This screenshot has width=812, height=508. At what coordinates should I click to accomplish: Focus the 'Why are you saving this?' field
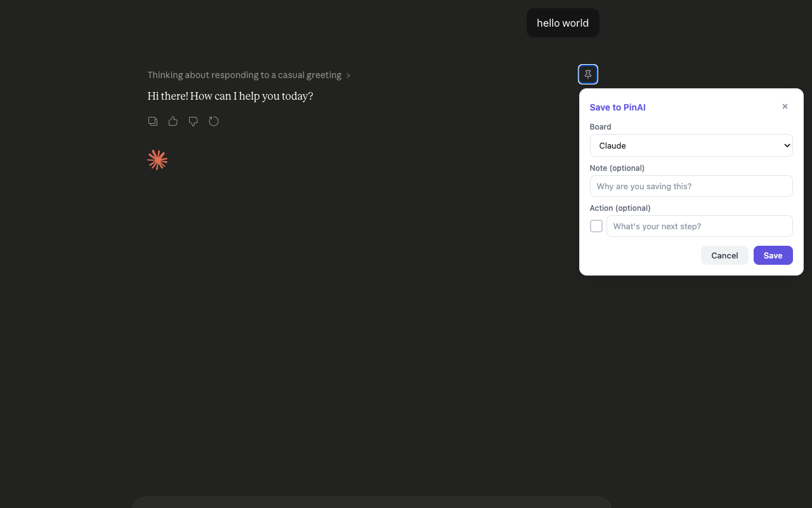point(691,186)
